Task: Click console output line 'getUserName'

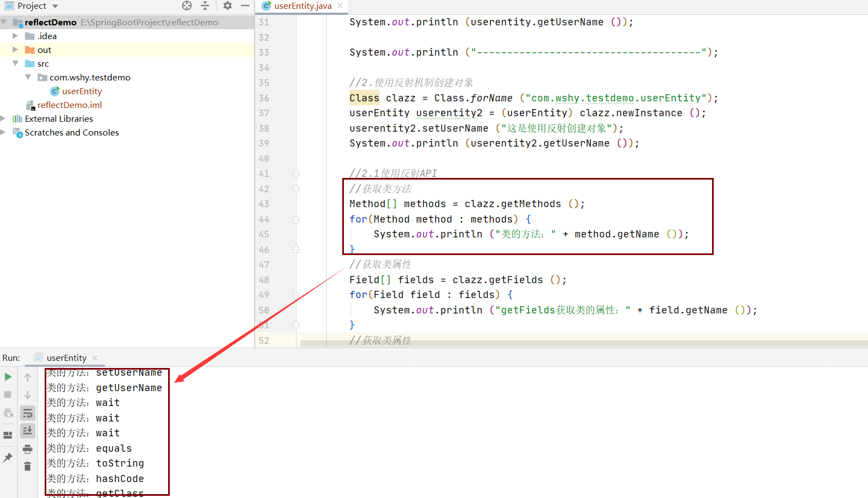Action: 104,388
